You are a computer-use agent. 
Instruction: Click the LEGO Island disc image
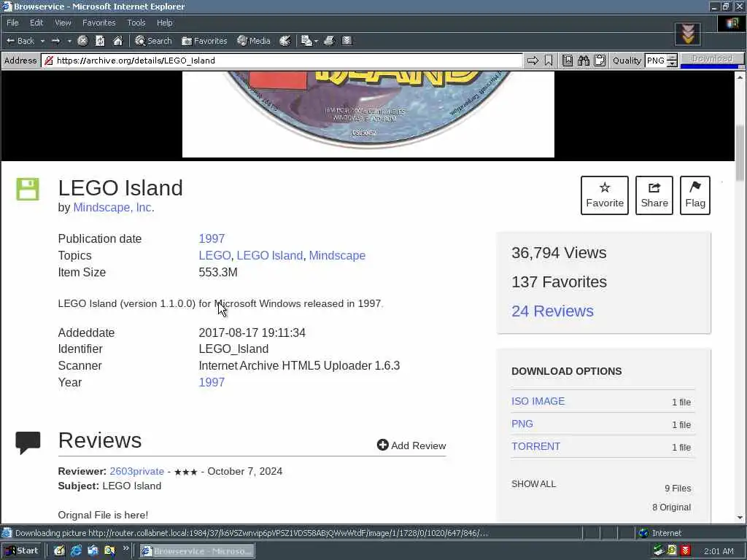[368, 113]
